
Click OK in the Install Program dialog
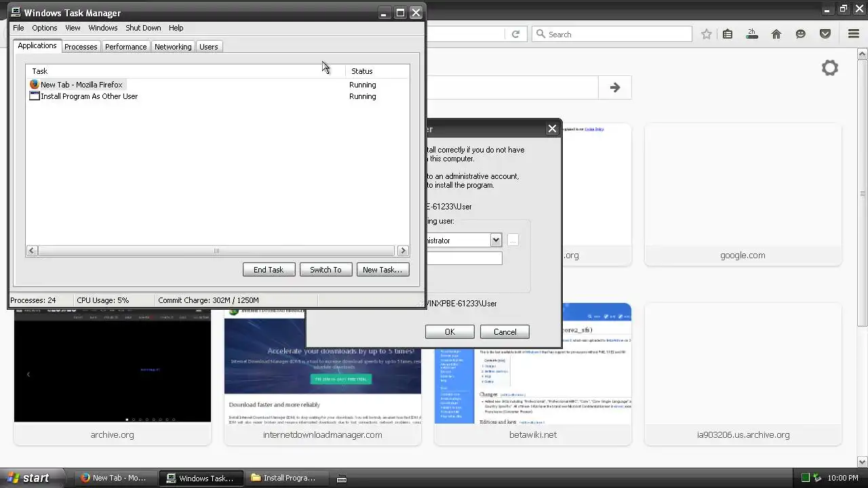point(450,332)
